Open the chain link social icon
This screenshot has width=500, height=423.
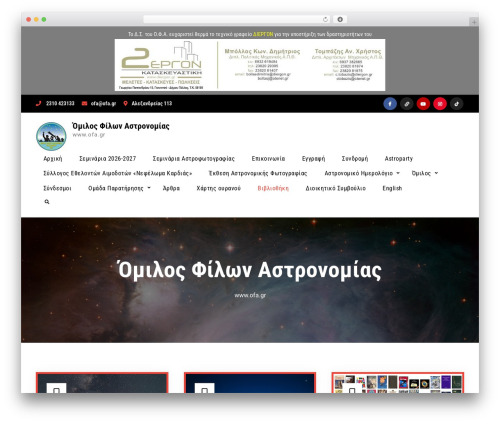pos(406,104)
